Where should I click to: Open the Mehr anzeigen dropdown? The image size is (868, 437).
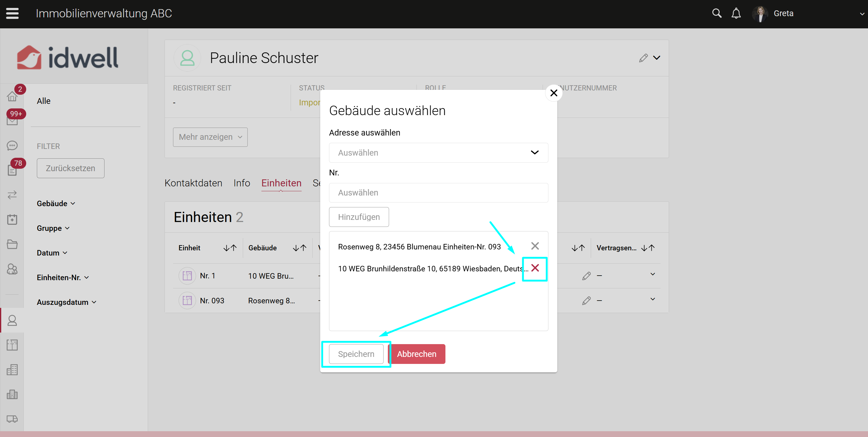(x=210, y=137)
